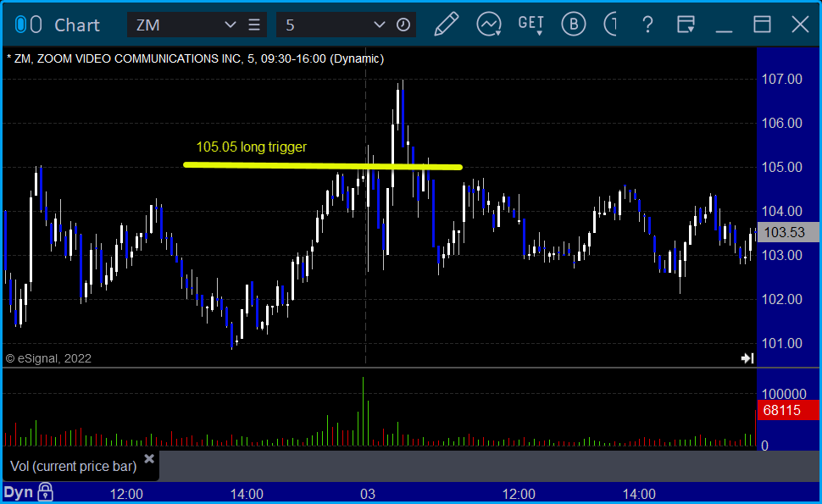Toggle the Dyn lock icon
This screenshot has width=822, height=504.
tap(45, 492)
